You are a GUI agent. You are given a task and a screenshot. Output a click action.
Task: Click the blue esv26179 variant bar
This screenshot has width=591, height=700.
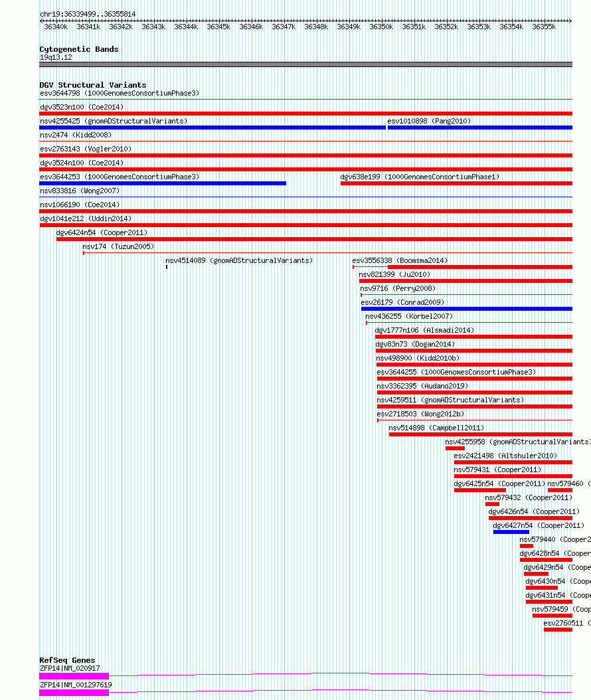coord(466,309)
